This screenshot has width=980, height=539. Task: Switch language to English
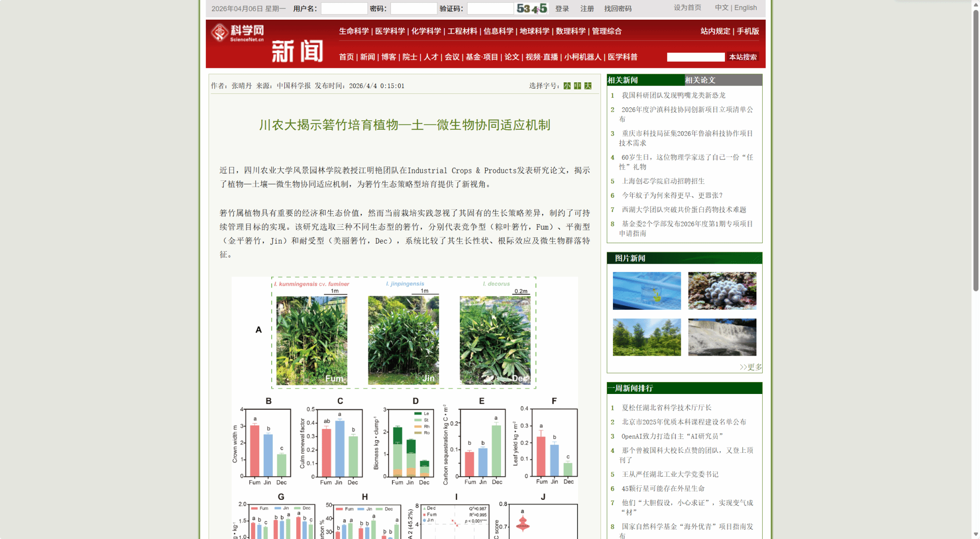tap(746, 8)
